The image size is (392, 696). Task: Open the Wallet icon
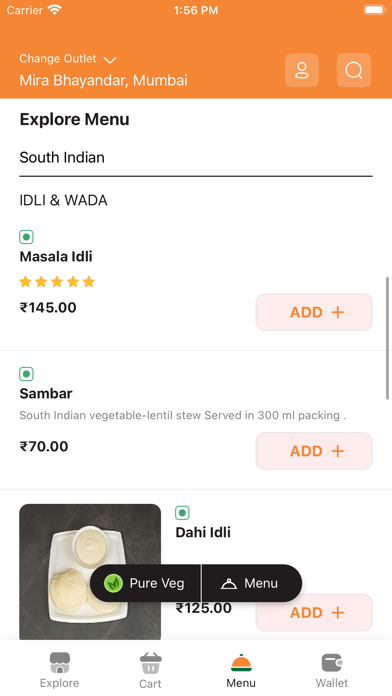click(x=332, y=663)
